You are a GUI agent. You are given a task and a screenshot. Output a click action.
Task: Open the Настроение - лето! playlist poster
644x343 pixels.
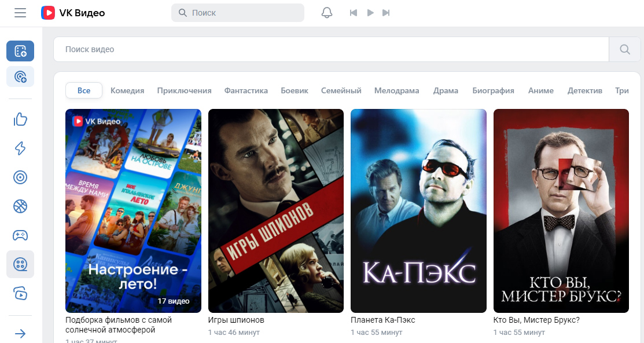pyautogui.click(x=134, y=210)
